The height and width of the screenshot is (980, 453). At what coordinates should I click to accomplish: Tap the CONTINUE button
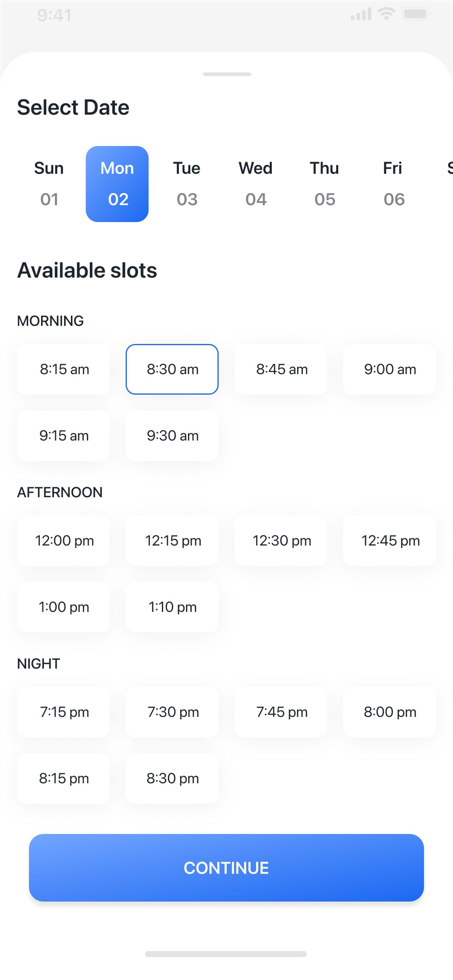[x=226, y=868]
